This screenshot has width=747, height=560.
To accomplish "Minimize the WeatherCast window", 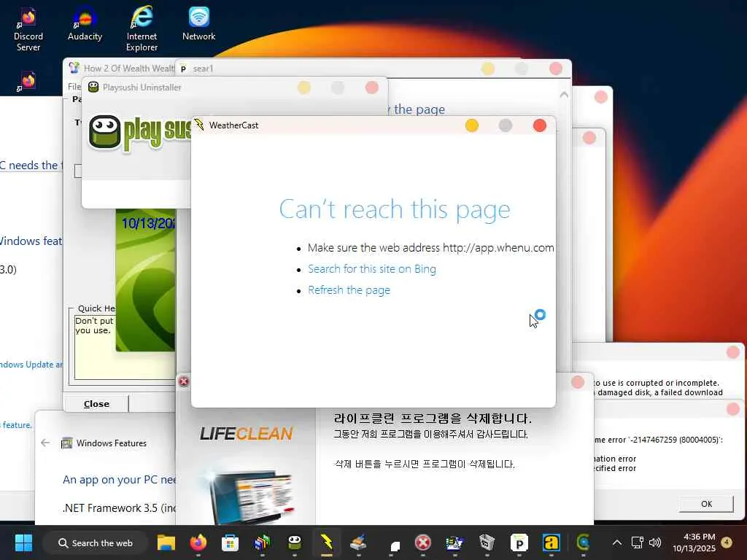I will [472, 125].
